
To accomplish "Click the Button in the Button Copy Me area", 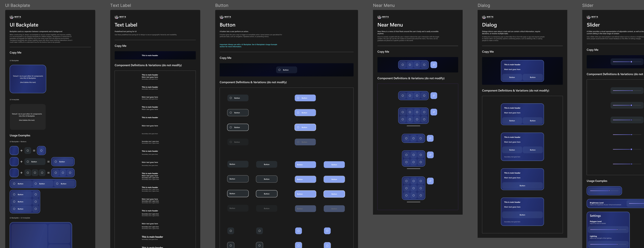I will pos(286,70).
